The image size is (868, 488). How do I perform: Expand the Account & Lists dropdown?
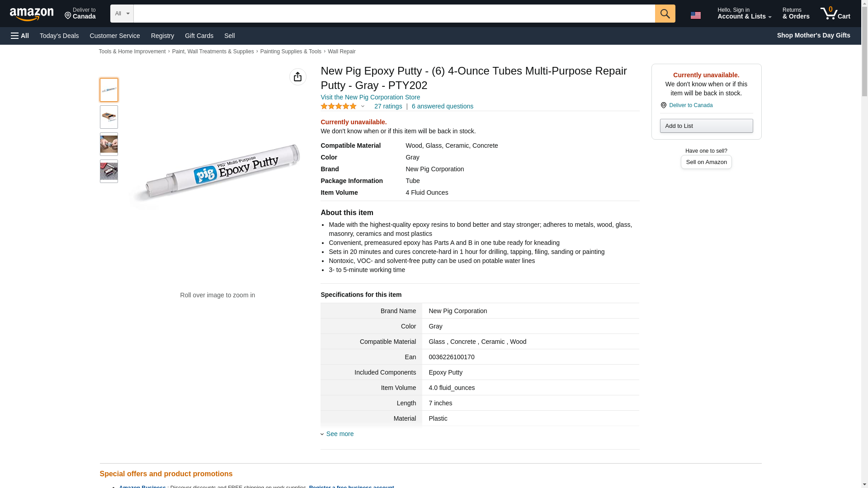[x=744, y=14]
